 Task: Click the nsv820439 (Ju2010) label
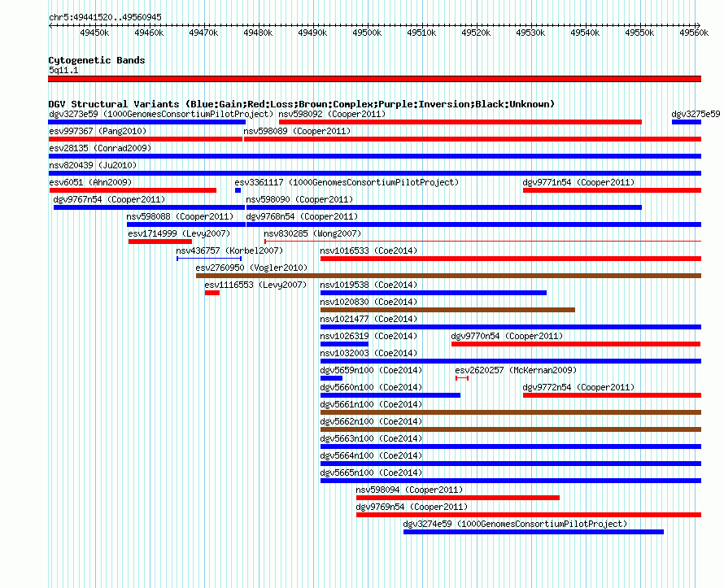point(93,165)
